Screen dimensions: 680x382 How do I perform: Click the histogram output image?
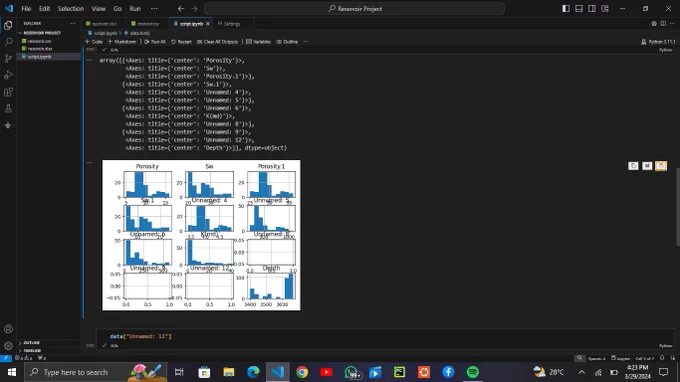click(201, 235)
